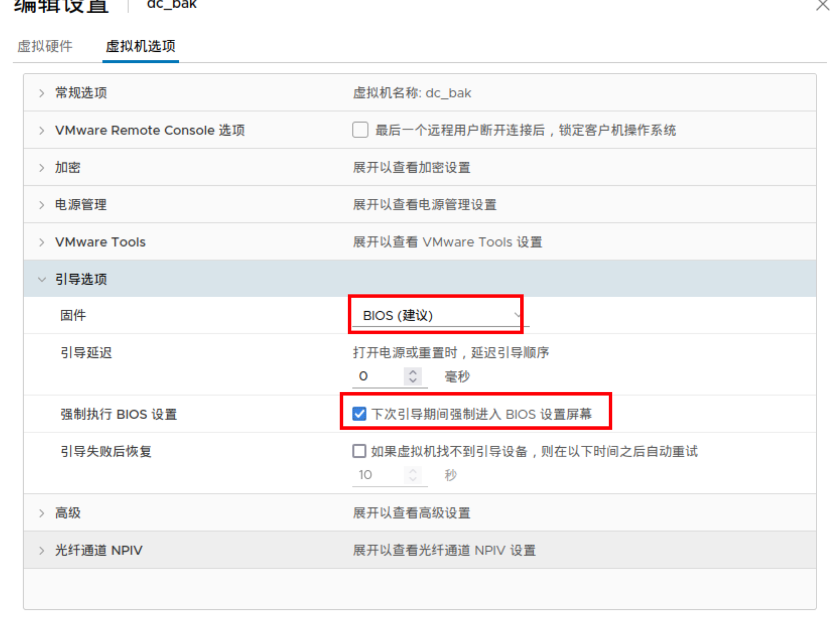Viewport: 840px width, 628px height.
Task: Click the 强制执行 BIOS 设置 label
Action: (119, 414)
